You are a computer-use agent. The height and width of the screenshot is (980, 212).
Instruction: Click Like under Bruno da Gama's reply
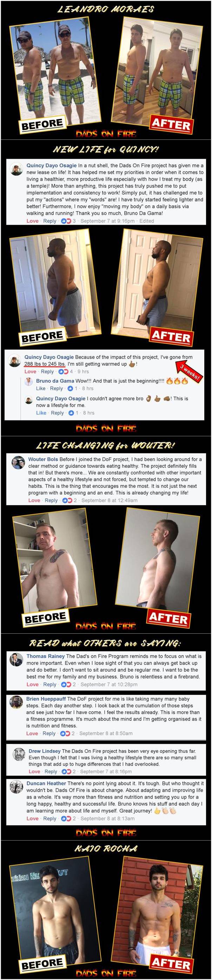41,388
